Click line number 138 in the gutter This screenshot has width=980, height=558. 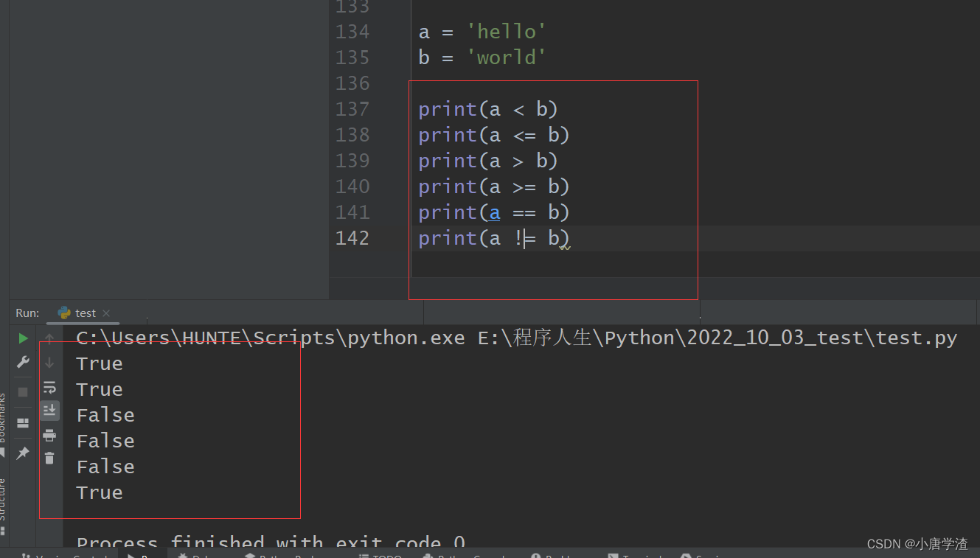click(352, 135)
